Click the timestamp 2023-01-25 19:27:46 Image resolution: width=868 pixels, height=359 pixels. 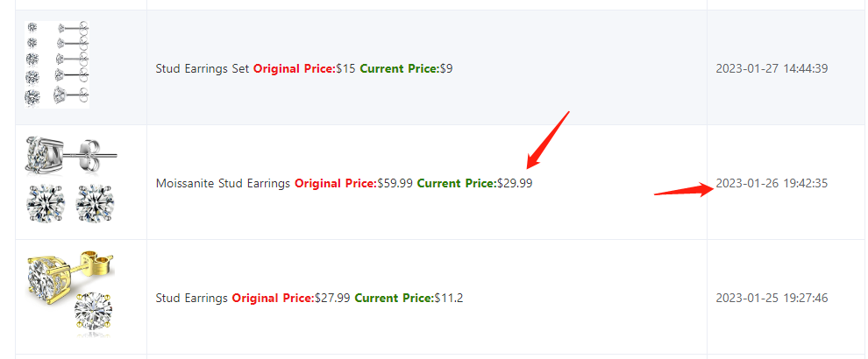[772, 298]
